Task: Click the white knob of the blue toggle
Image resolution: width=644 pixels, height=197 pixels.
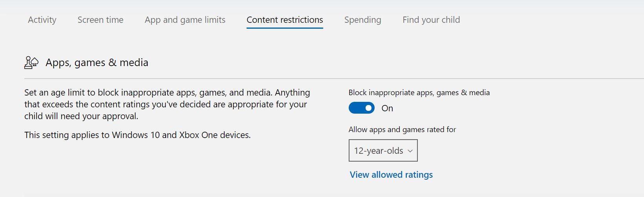Action: (x=368, y=108)
